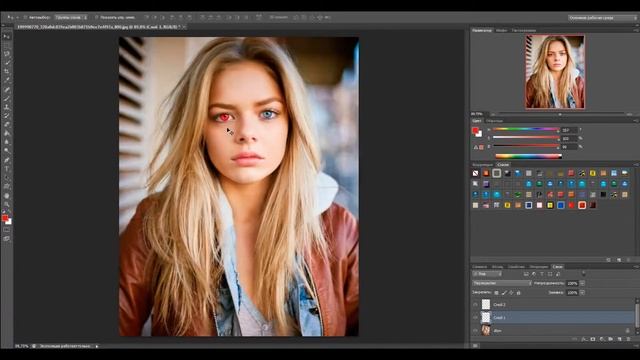Select the Crop tool
The image size is (640, 360).
(x=7, y=71)
